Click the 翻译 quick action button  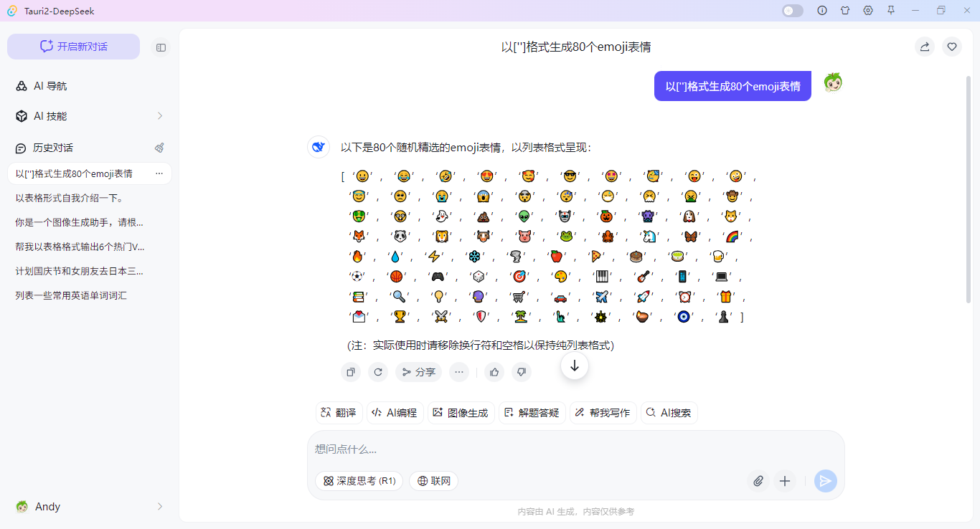[339, 413]
